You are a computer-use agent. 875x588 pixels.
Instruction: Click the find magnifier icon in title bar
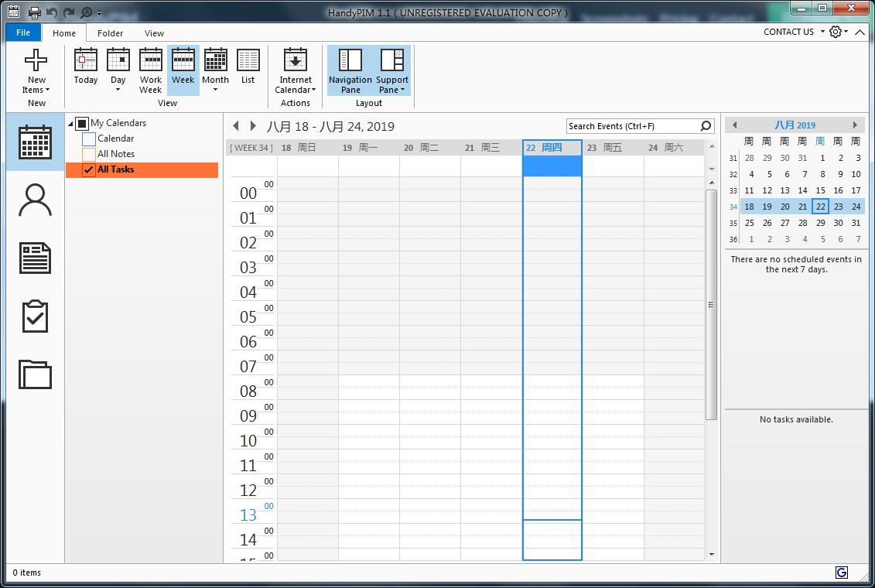point(87,12)
